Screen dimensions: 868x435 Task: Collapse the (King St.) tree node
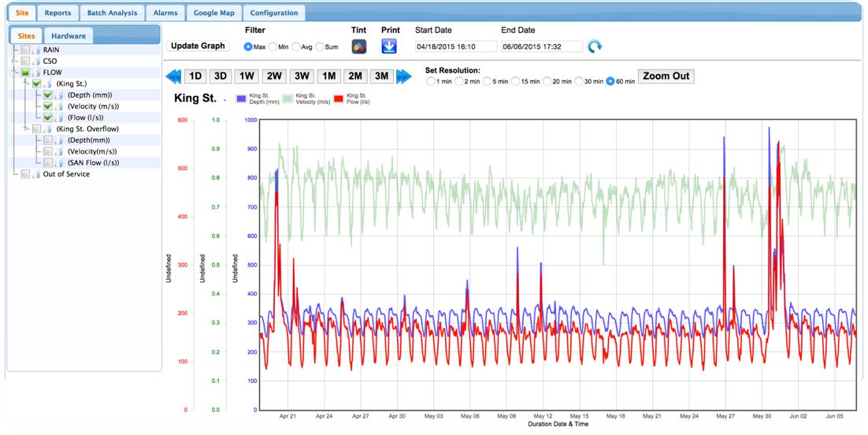(26, 84)
